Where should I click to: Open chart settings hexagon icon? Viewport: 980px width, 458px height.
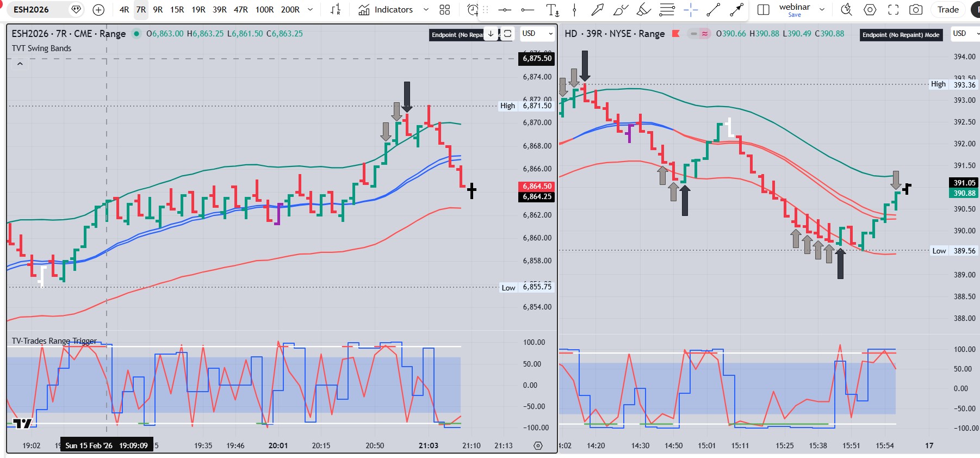[x=870, y=10]
